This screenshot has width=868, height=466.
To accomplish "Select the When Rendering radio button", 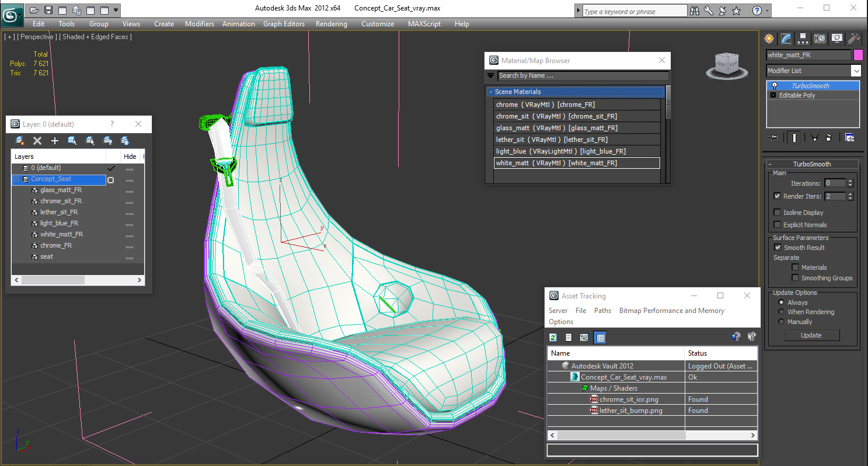I will click(782, 312).
